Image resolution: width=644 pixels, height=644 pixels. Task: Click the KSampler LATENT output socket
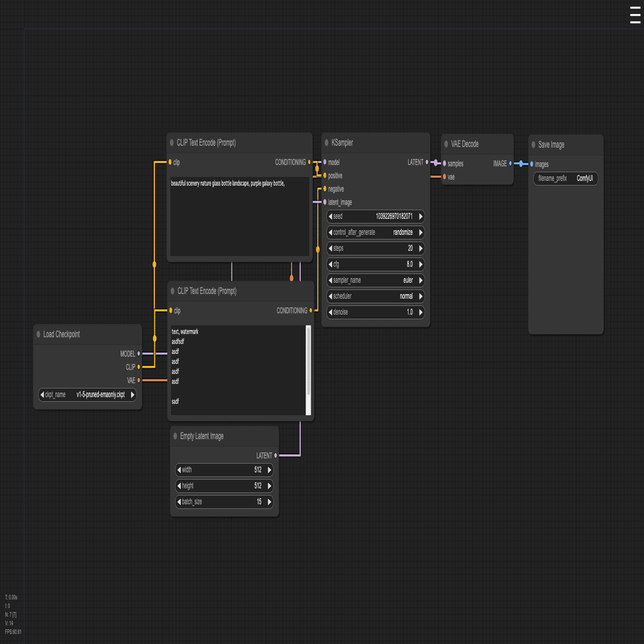[x=427, y=162]
